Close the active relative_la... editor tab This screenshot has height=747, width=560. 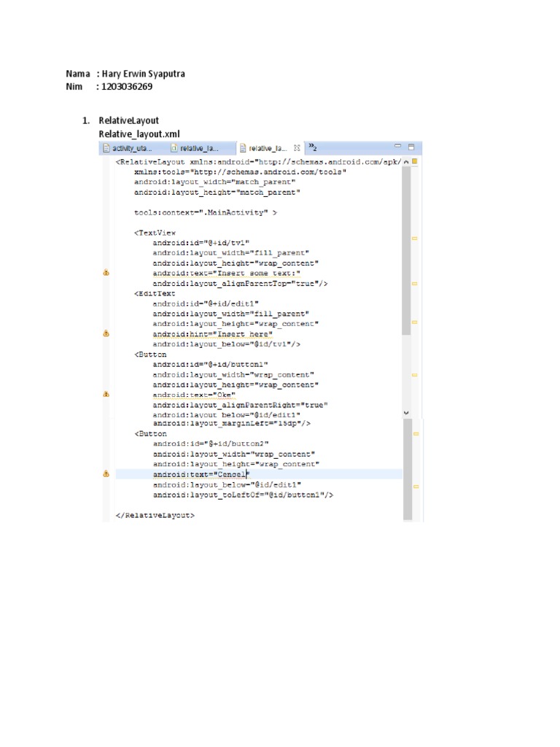297,148
